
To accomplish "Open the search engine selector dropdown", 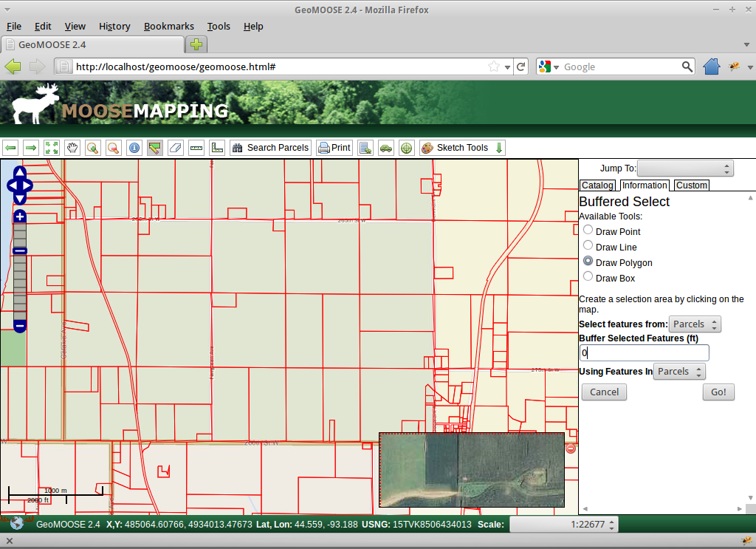I will 549,67.
